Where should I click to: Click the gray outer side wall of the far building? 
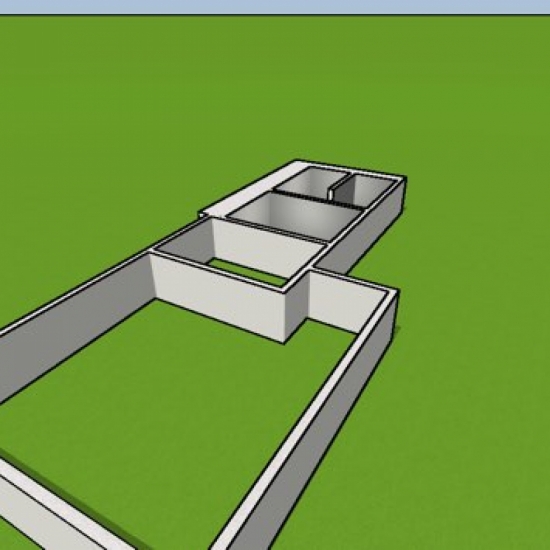coord(368,232)
